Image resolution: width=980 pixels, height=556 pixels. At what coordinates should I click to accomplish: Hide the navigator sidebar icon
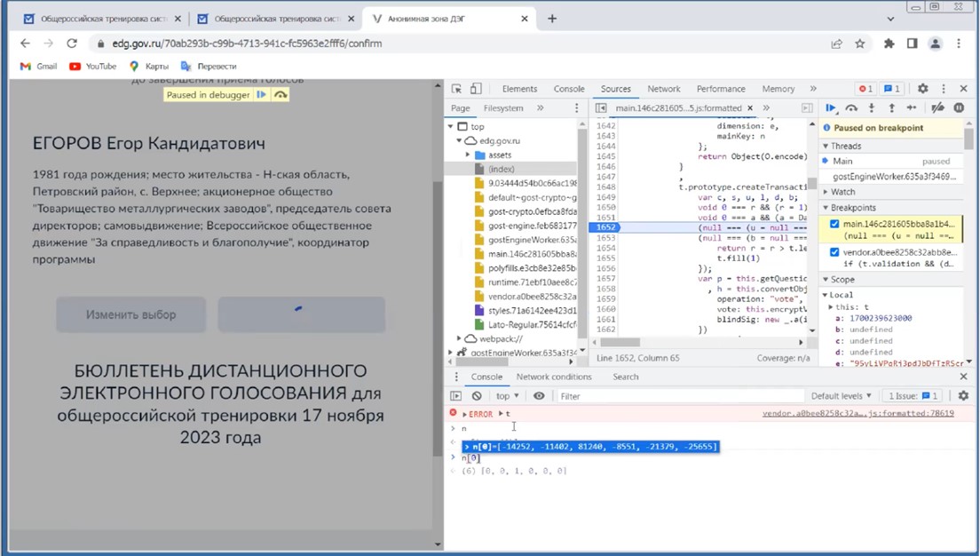601,108
